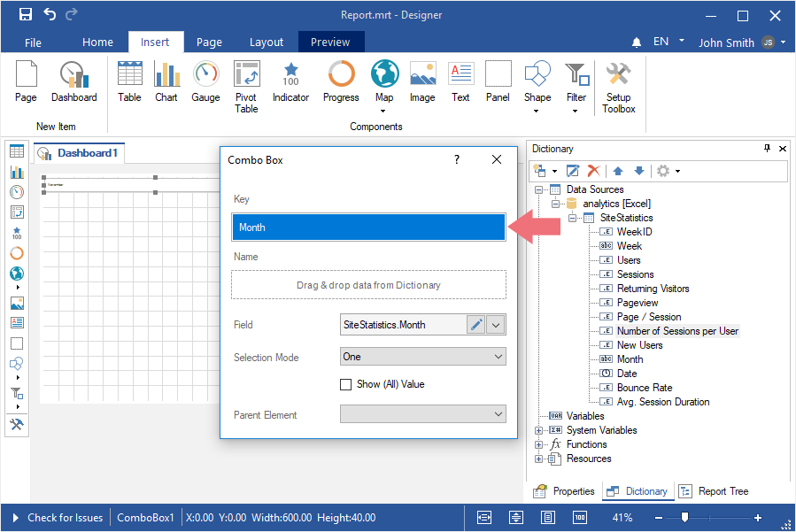
Task: Pin the Dictionary panel
Action: tap(767, 149)
